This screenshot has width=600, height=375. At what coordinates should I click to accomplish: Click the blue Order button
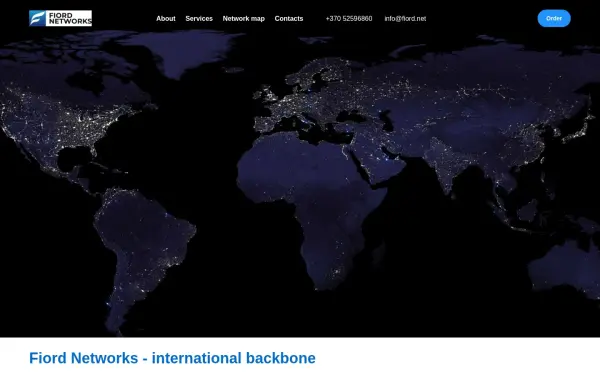[554, 18]
